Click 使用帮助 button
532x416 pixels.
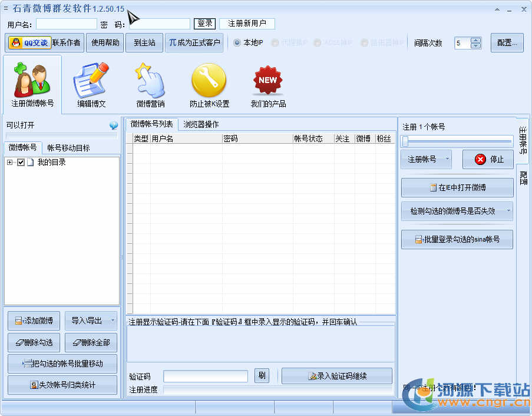tap(105, 43)
